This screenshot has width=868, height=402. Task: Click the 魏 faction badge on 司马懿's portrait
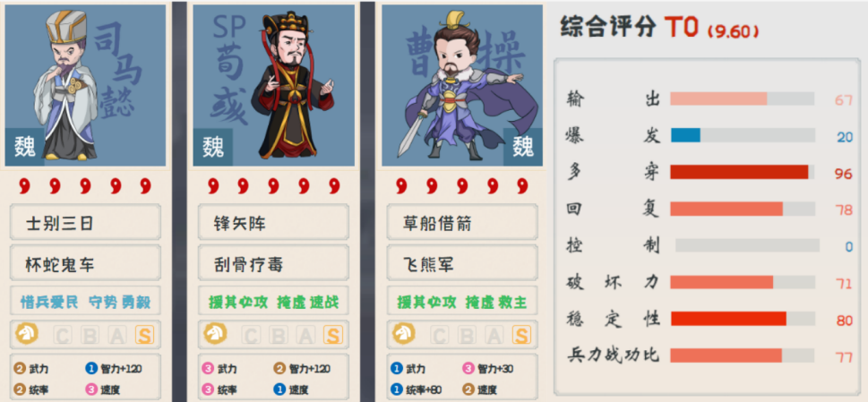[24, 147]
